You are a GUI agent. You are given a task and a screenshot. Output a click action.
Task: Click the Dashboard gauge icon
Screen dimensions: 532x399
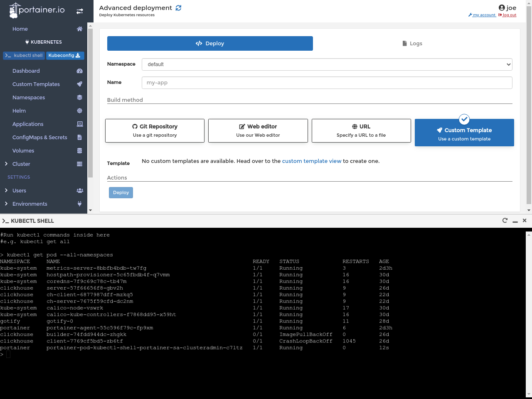[x=80, y=71]
